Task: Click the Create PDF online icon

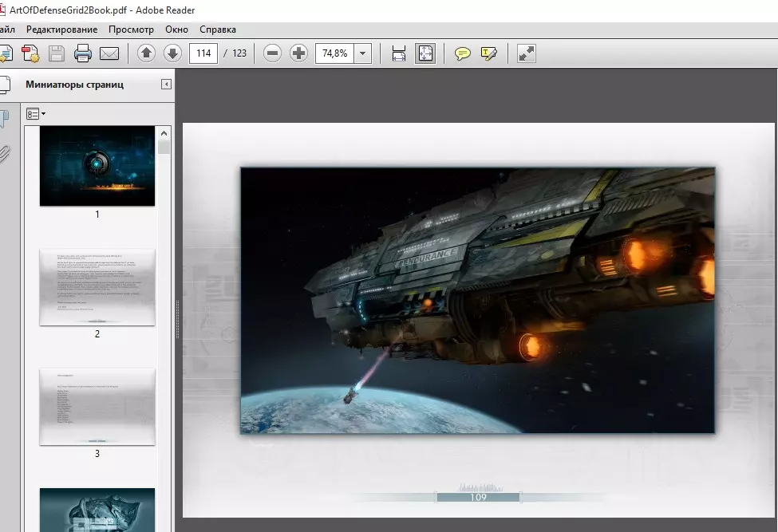Action: (30, 53)
